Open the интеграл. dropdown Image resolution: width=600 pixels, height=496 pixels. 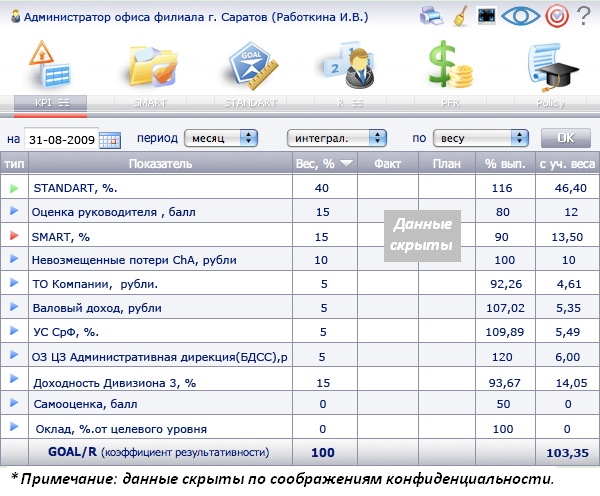click(x=337, y=138)
